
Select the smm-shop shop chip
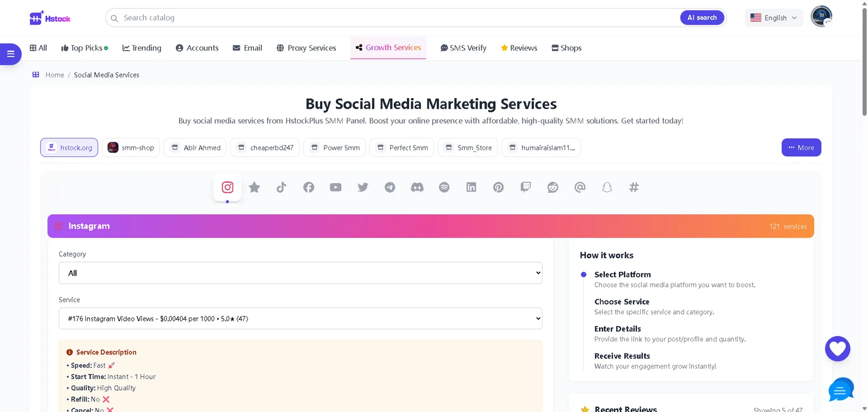[131, 148]
